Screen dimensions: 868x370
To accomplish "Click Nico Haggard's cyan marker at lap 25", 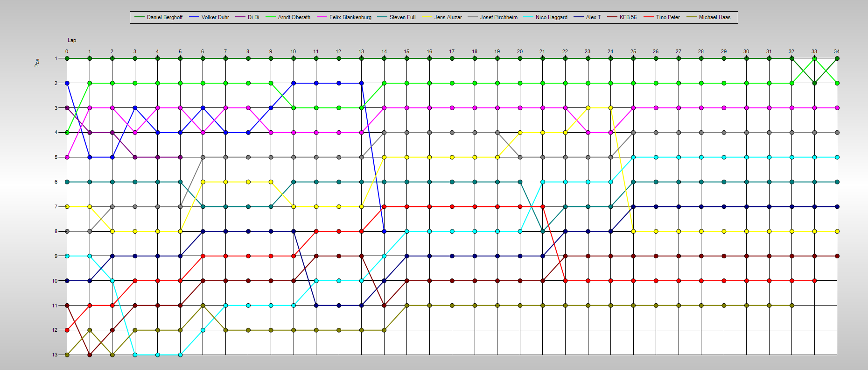I will pos(633,157).
